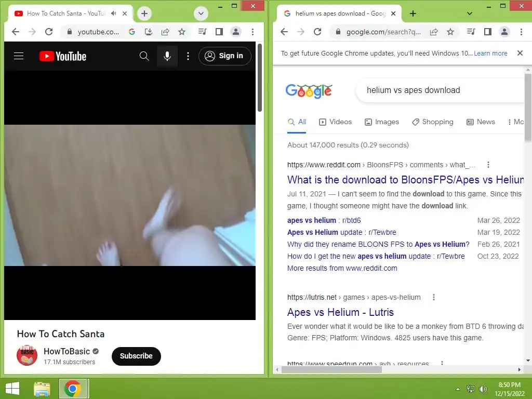Open profile icon in YouTube window
The width and height of the screenshot is (532, 399).
tap(236, 32)
